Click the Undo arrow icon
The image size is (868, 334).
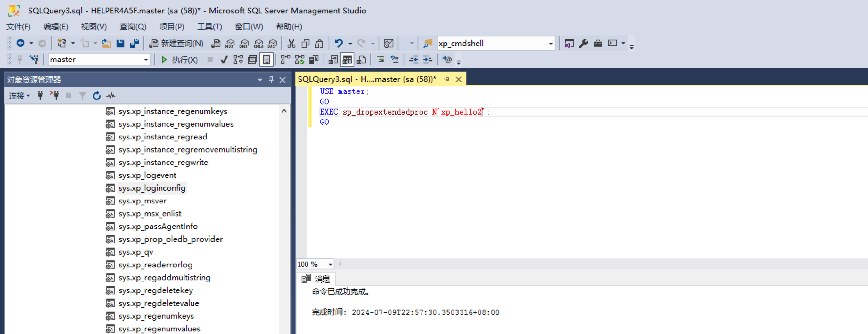click(x=338, y=44)
